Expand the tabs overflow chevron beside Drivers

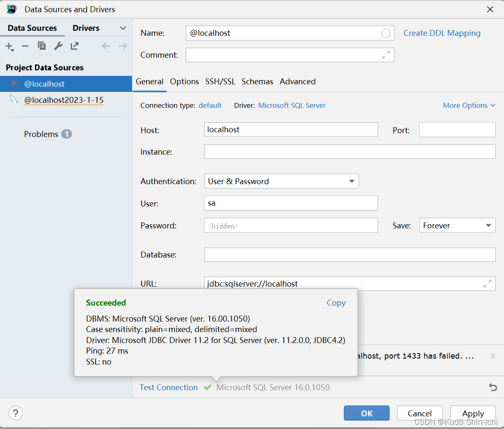tap(123, 28)
